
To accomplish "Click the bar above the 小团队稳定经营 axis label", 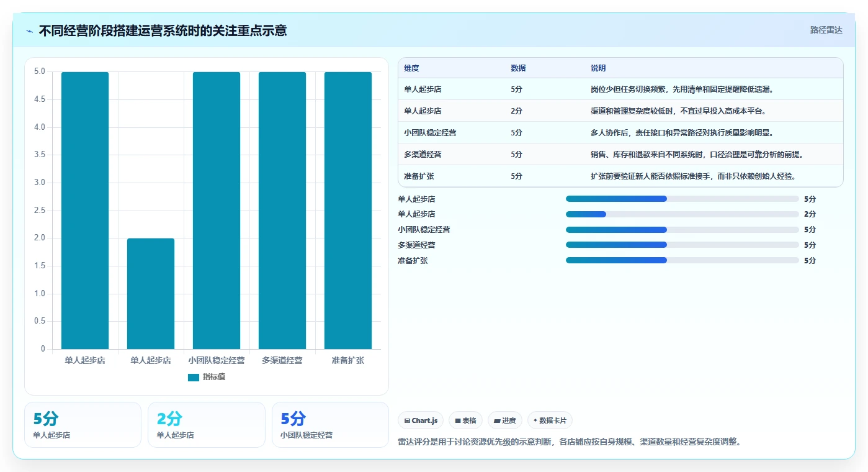I will (217, 211).
